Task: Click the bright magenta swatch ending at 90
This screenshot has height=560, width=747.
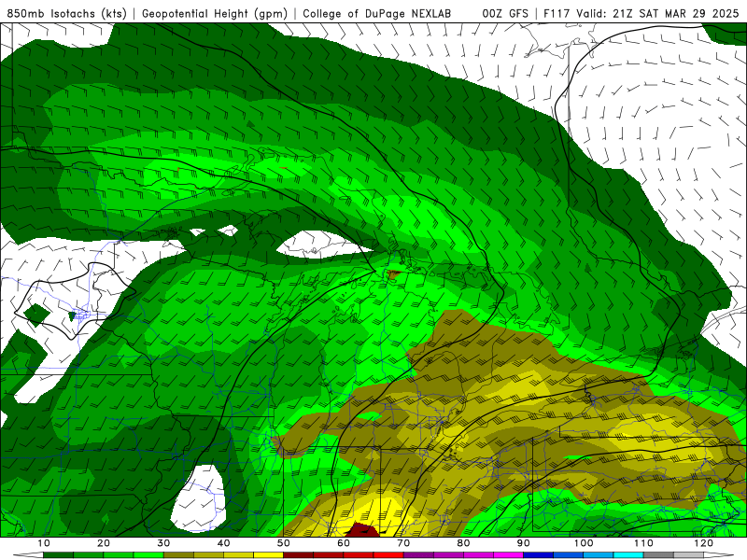Action: [508, 555]
